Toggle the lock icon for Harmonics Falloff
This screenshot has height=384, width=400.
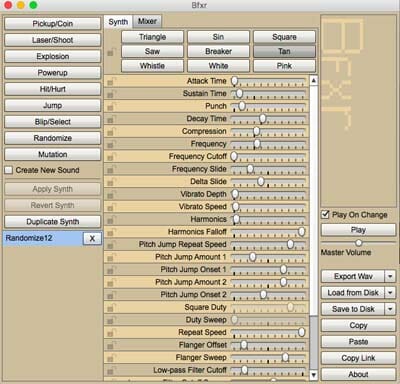(x=111, y=232)
